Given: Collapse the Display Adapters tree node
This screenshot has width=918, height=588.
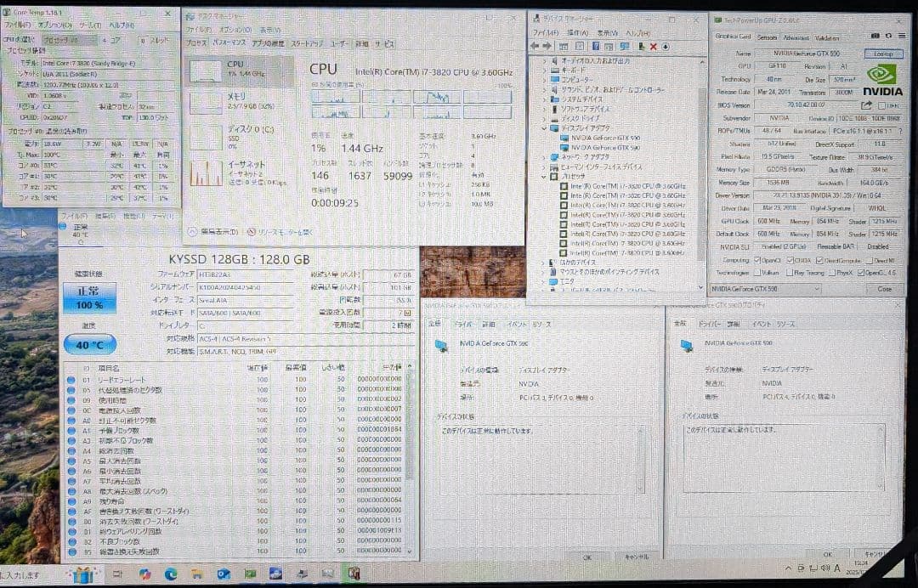Looking at the screenshot, I should coord(545,128).
